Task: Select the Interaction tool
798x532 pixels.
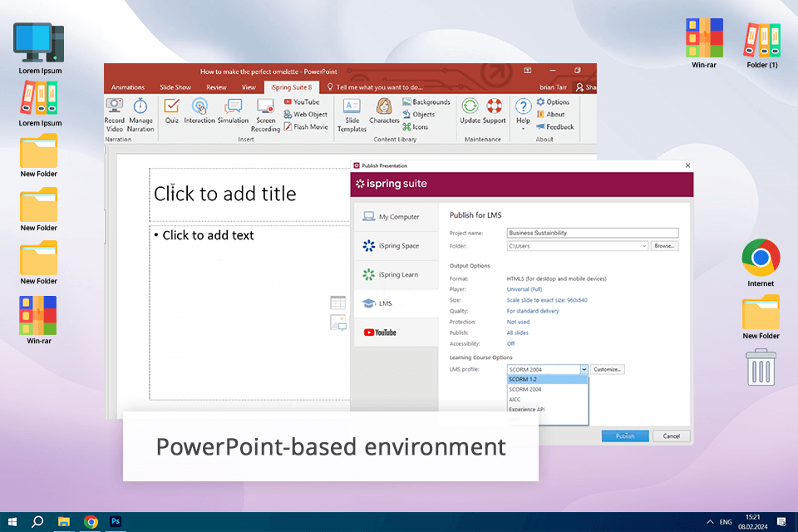Action: click(x=199, y=111)
